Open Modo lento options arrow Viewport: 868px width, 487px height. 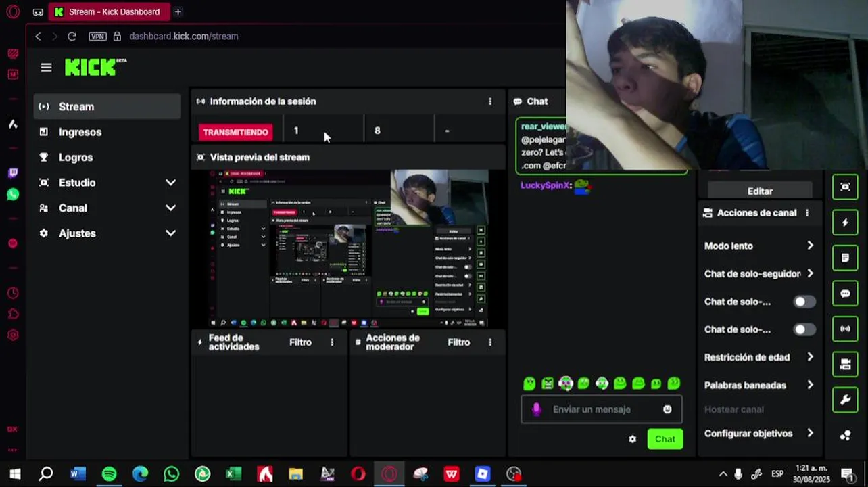coord(810,246)
